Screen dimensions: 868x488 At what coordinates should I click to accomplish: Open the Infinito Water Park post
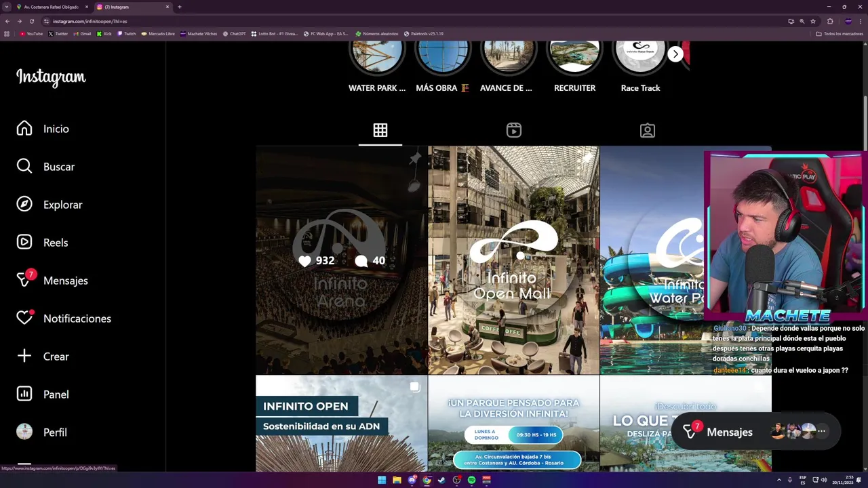(x=652, y=260)
